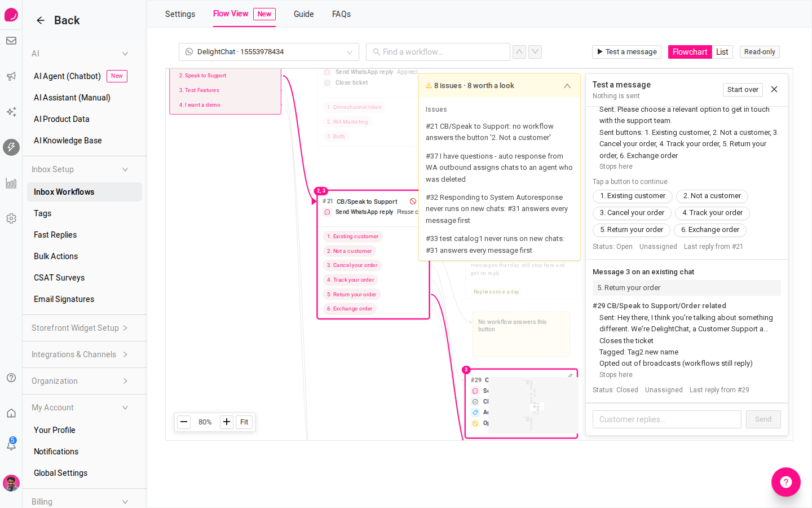The width and height of the screenshot is (812, 508).
Task: Open the FAQs tab
Action: [x=341, y=14]
